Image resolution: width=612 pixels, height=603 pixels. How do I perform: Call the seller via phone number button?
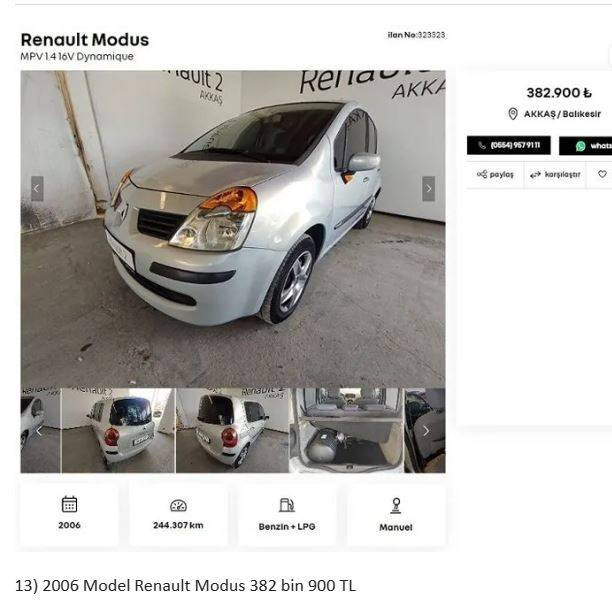click(509, 145)
